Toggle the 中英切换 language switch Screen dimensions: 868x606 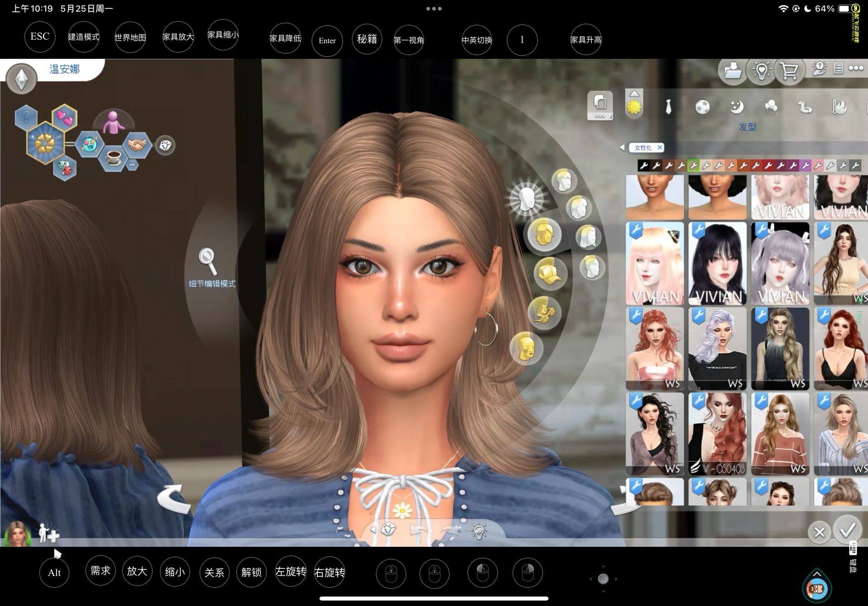[476, 40]
